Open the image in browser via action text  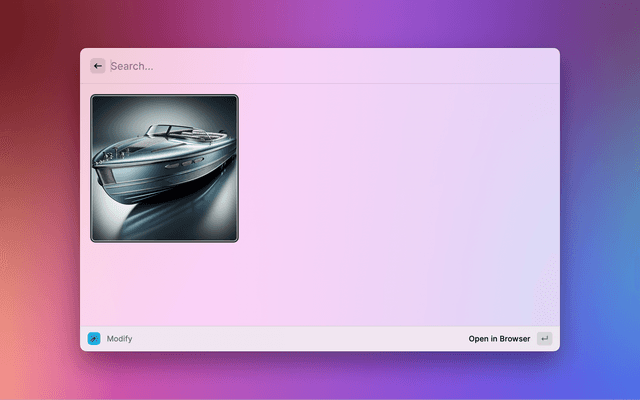point(499,339)
